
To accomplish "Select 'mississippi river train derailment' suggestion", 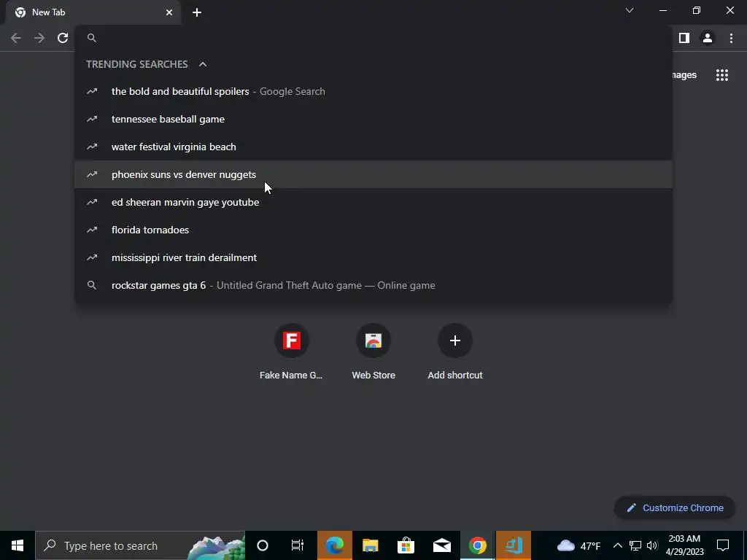I will [x=373, y=257].
